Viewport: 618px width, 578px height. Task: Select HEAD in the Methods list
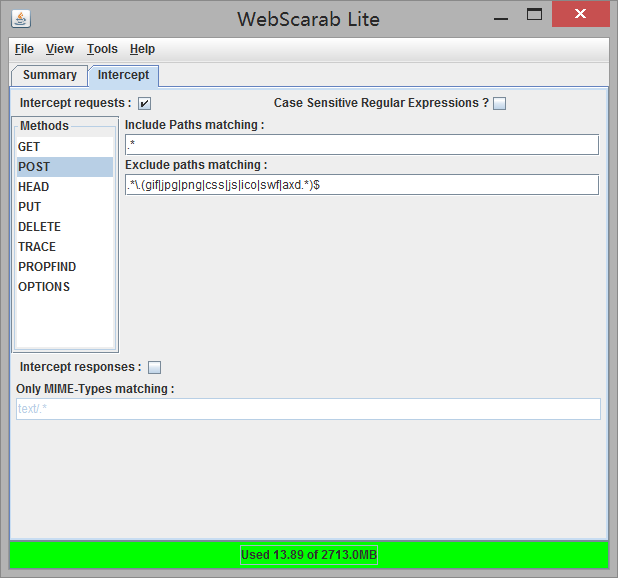[x=65, y=187]
